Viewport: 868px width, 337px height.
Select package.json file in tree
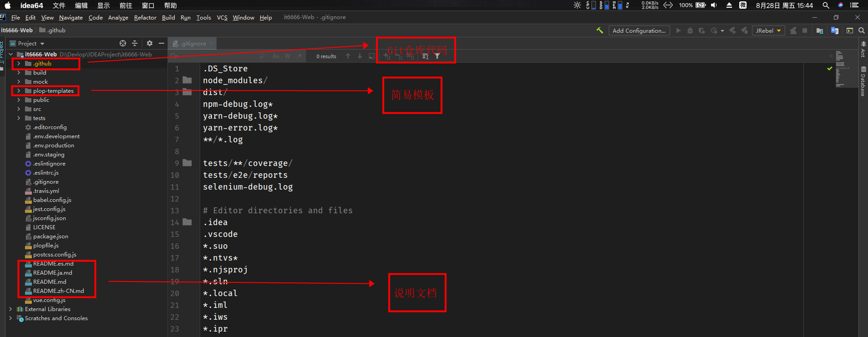[x=50, y=236]
